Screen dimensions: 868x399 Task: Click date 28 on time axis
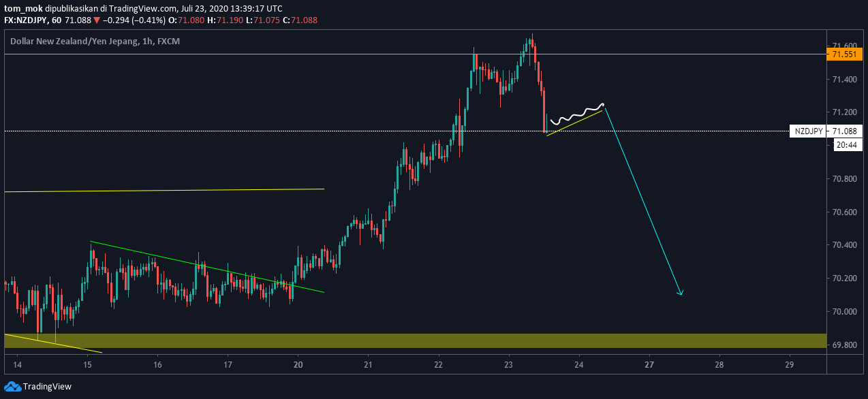coord(719,364)
